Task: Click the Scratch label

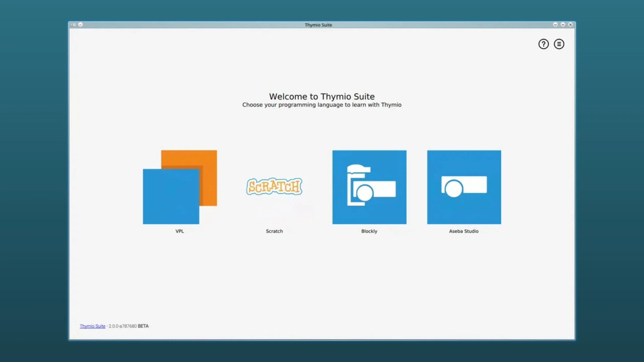Action: pos(274,231)
